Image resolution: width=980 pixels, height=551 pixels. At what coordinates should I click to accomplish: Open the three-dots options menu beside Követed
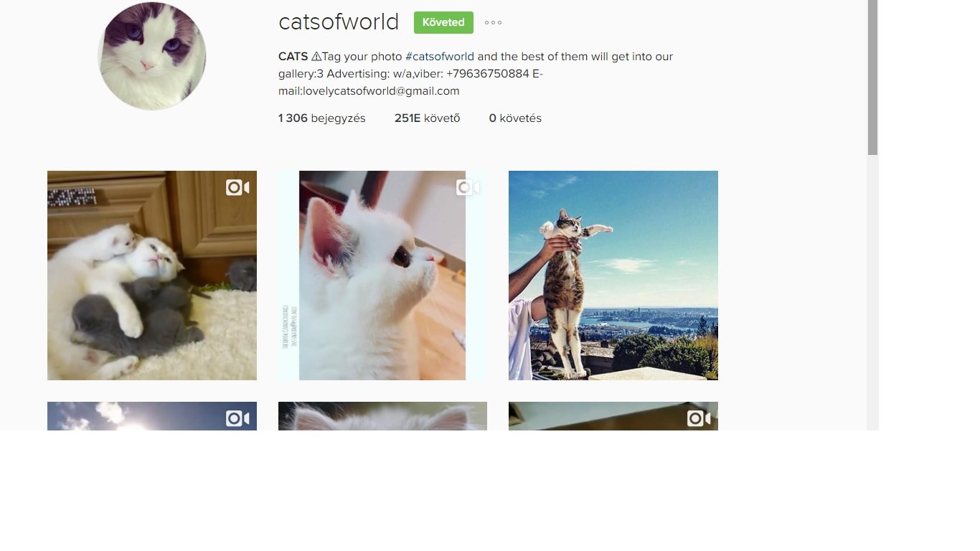tap(493, 22)
